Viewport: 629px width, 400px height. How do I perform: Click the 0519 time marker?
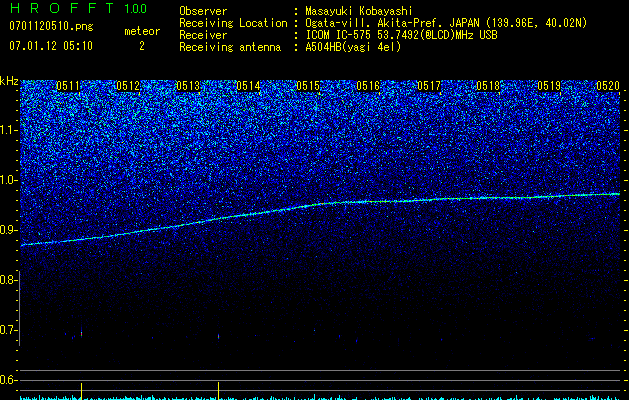click(549, 86)
